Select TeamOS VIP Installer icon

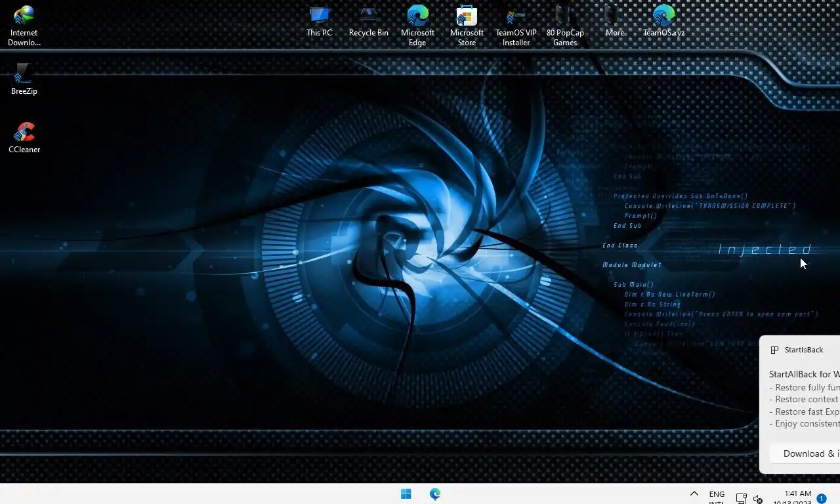[516, 26]
